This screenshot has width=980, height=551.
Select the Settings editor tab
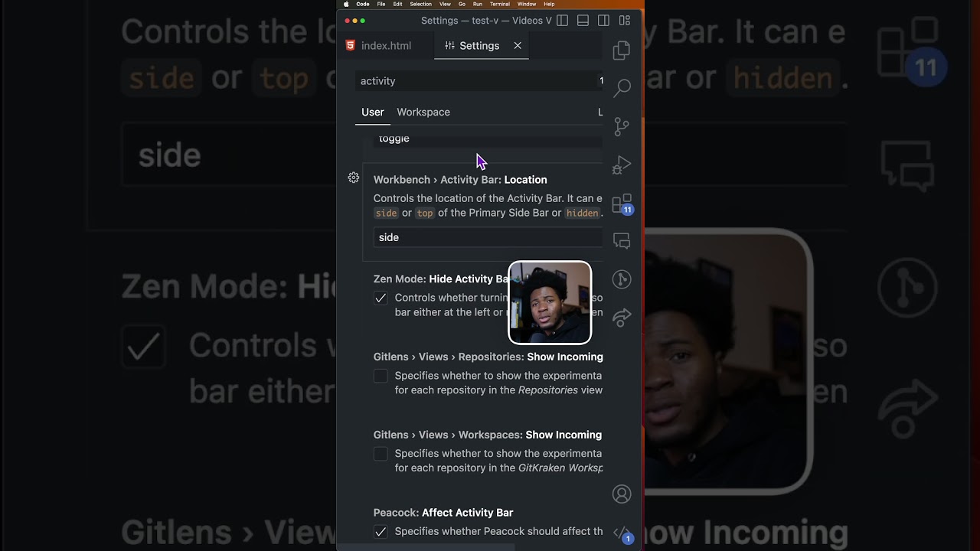[x=482, y=46]
